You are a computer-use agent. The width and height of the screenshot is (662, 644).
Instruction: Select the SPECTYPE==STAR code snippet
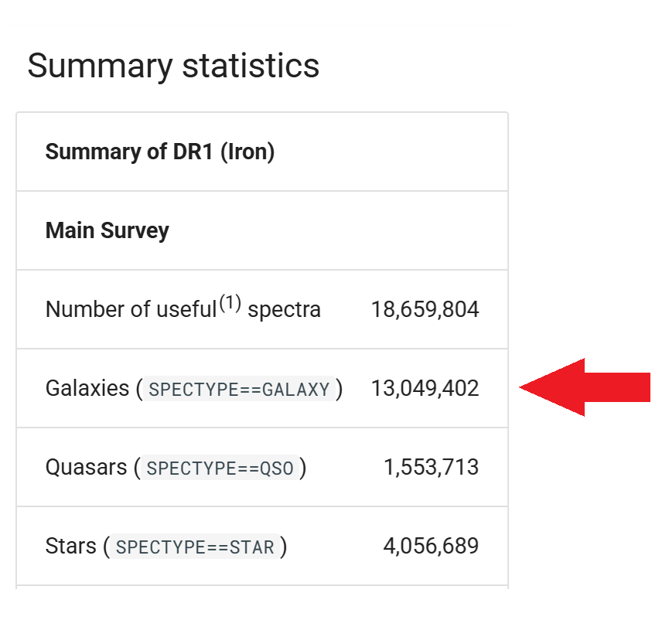(194, 548)
